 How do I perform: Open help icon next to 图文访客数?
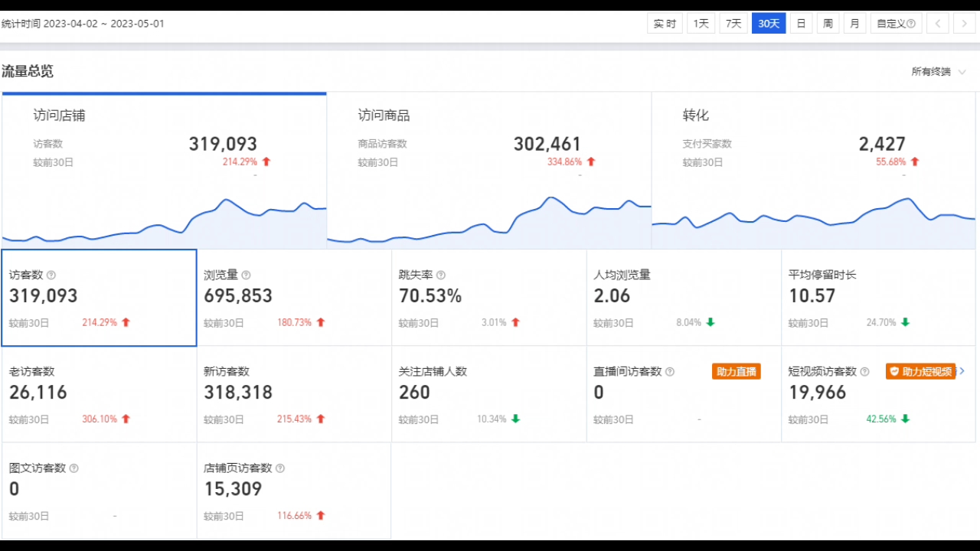[x=73, y=468]
